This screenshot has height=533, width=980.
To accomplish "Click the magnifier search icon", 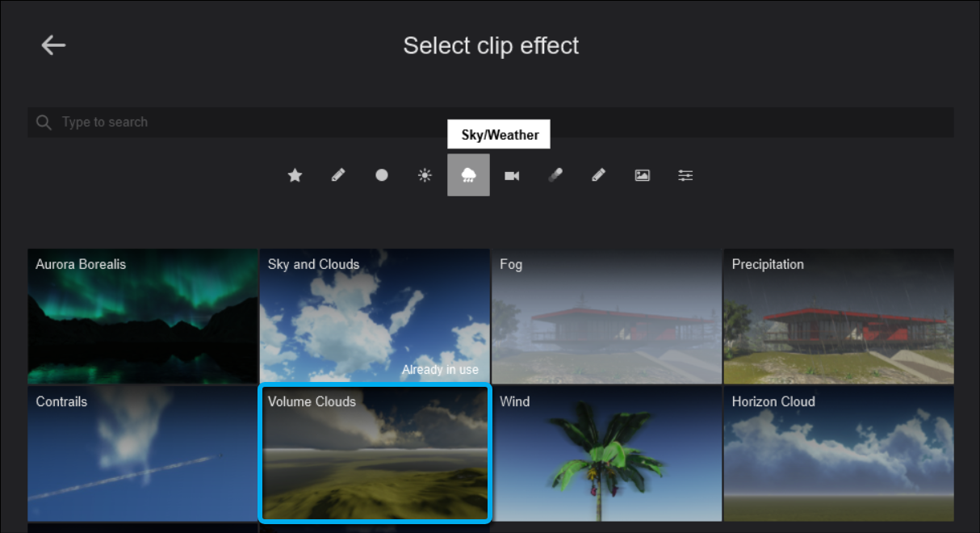I will tap(44, 123).
